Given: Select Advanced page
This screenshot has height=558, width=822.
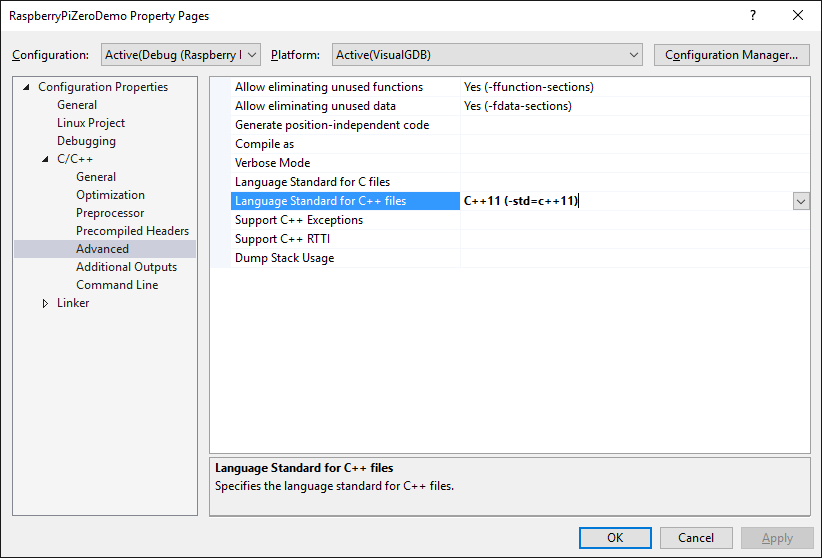Looking at the screenshot, I should pyautogui.click(x=105, y=249).
